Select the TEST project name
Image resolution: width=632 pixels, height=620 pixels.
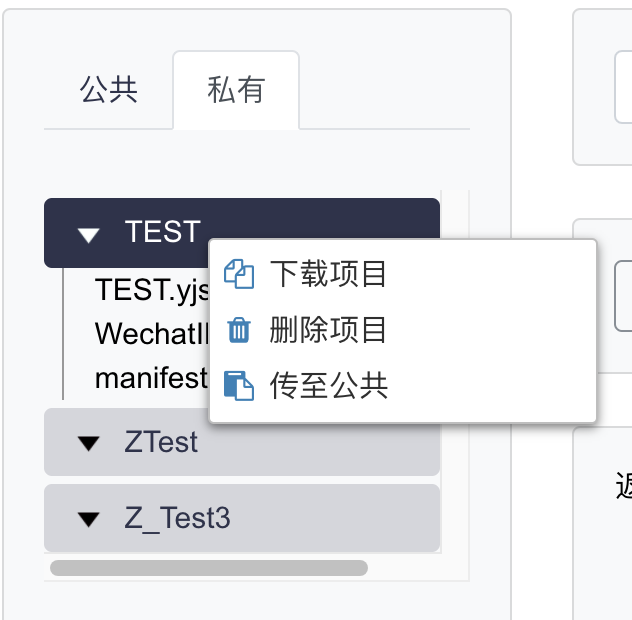[x=162, y=232]
